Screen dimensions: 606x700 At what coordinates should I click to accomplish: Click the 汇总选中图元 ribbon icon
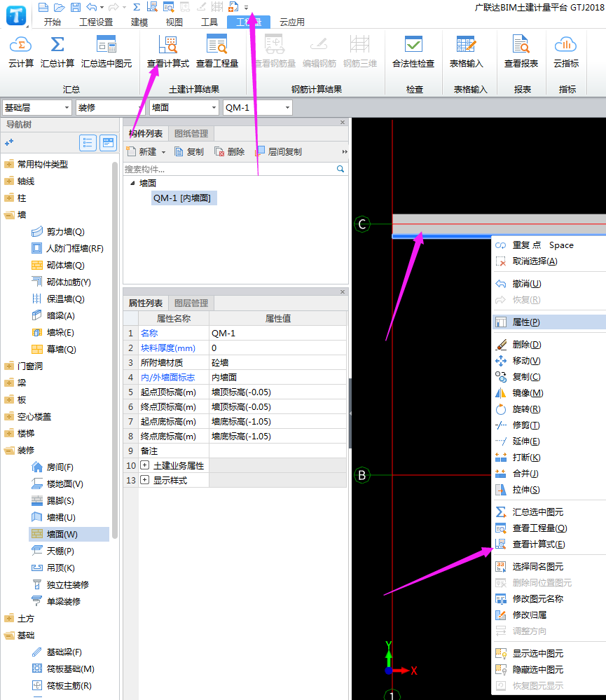106,45
